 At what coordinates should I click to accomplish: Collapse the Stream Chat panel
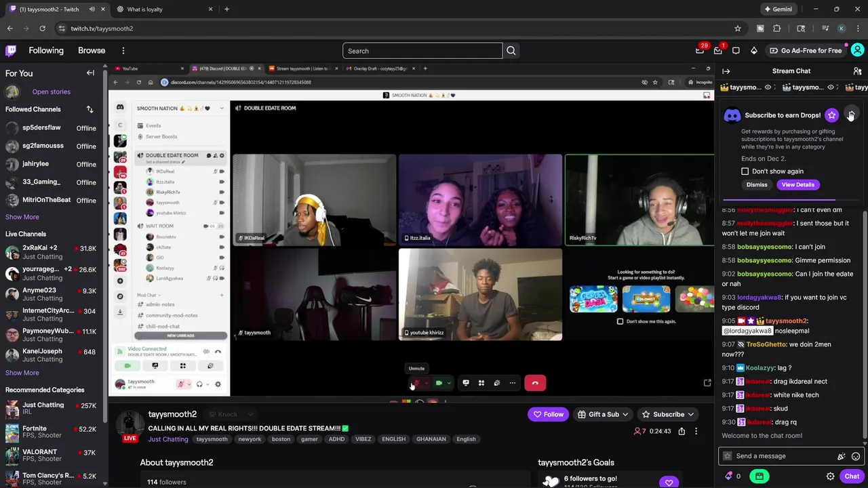pyautogui.click(x=726, y=71)
